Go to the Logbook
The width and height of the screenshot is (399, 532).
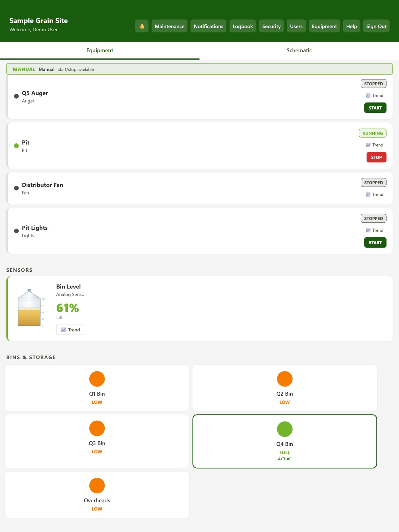242,26
